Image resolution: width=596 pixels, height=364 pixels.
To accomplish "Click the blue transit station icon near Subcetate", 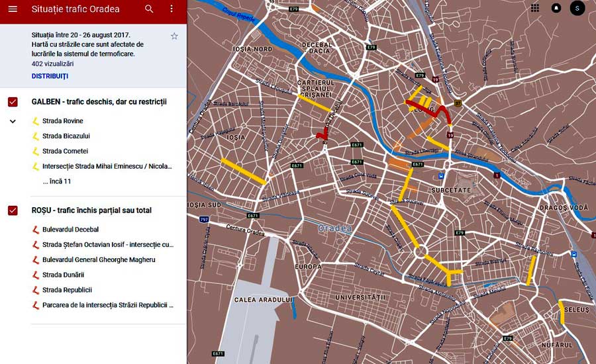I will tap(441, 176).
